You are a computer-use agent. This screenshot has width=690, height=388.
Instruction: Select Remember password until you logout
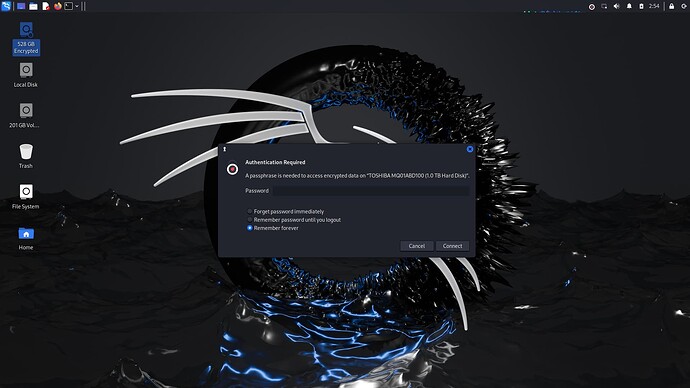point(294,220)
